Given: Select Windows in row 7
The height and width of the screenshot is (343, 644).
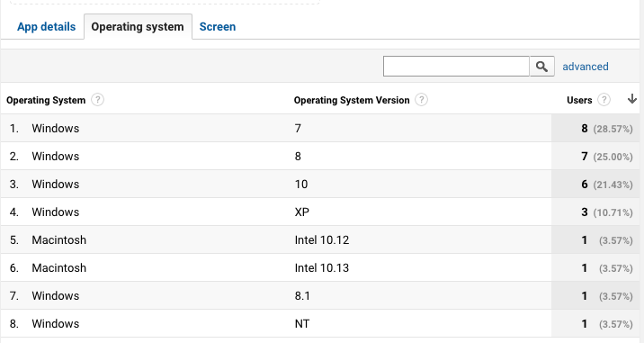Looking at the screenshot, I should [56, 296].
